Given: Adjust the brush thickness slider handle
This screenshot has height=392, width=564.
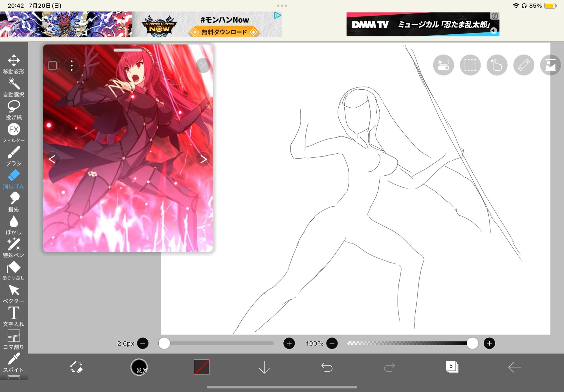Looking at the screenshot, I should pos(164,343).
